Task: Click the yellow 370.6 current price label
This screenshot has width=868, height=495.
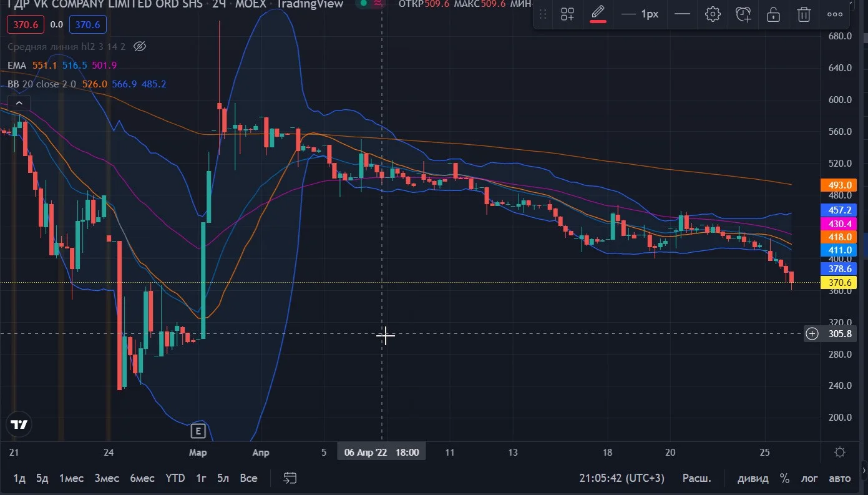Action: 840,283
